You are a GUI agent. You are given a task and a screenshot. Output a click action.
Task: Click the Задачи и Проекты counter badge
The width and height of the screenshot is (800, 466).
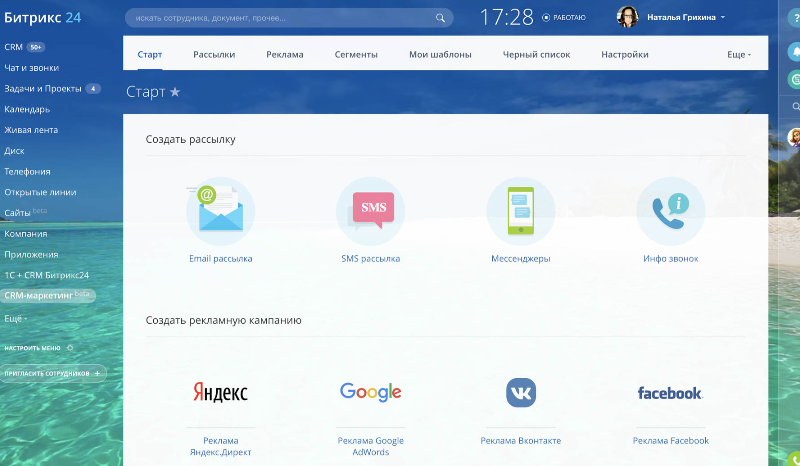tap(93, 88)
